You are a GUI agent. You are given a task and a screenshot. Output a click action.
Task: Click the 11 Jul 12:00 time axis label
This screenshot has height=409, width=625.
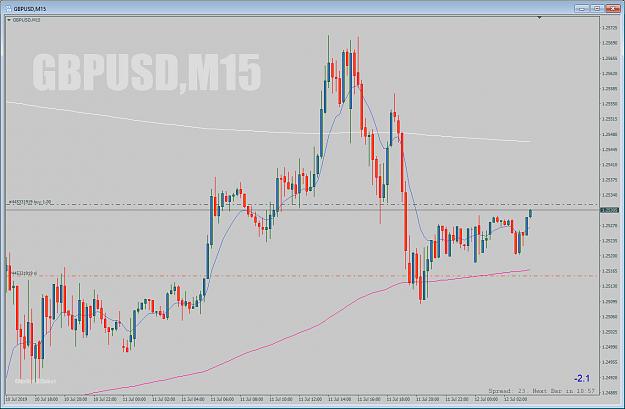[x=311, y=399]
